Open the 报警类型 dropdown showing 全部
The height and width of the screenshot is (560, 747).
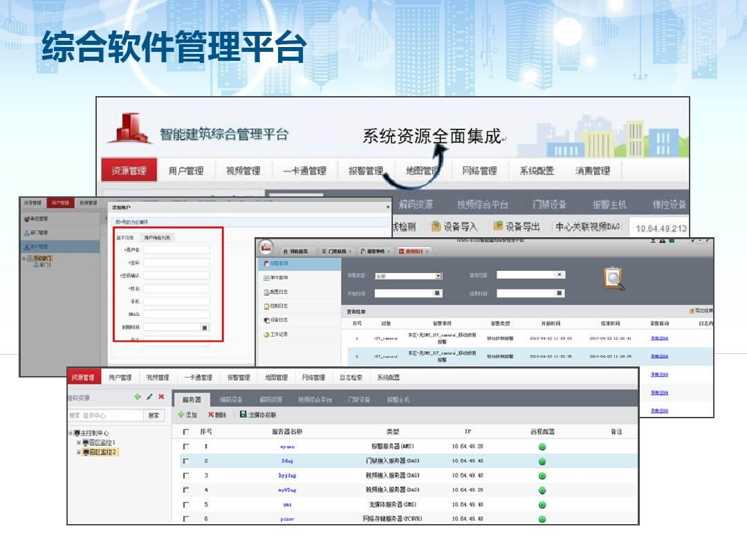click(409, 276)
